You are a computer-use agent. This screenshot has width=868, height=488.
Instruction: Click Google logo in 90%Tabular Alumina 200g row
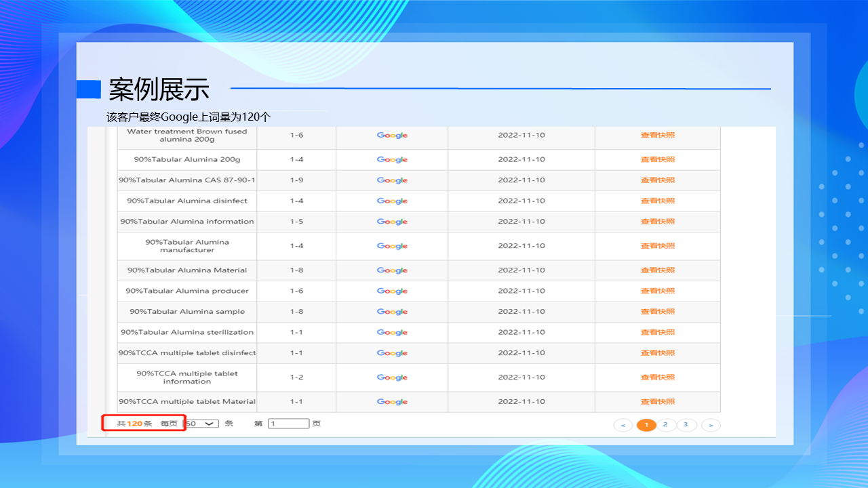point(392,160)
